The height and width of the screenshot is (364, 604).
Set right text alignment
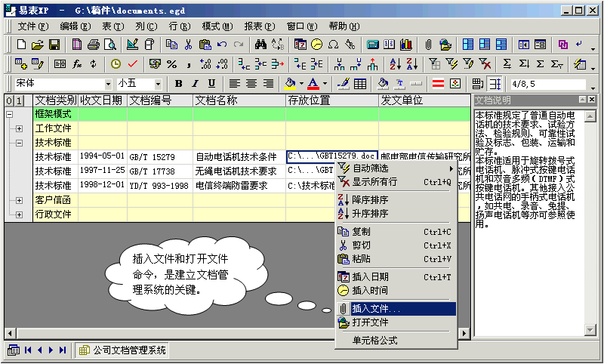(x=268, y=84)
